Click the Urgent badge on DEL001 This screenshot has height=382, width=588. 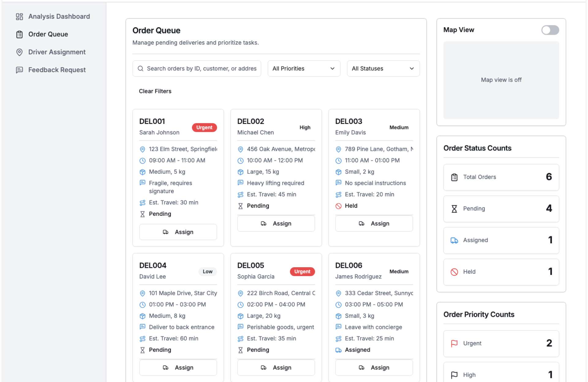[204, 128]
